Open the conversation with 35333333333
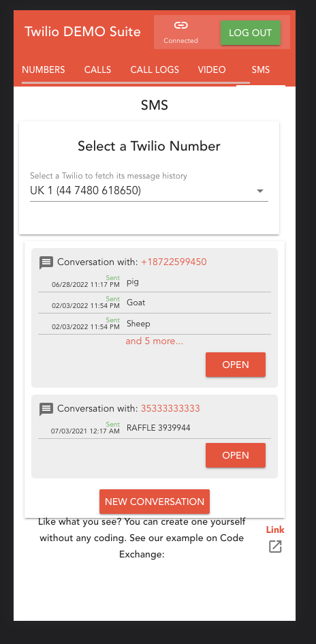 click(236, 455)
